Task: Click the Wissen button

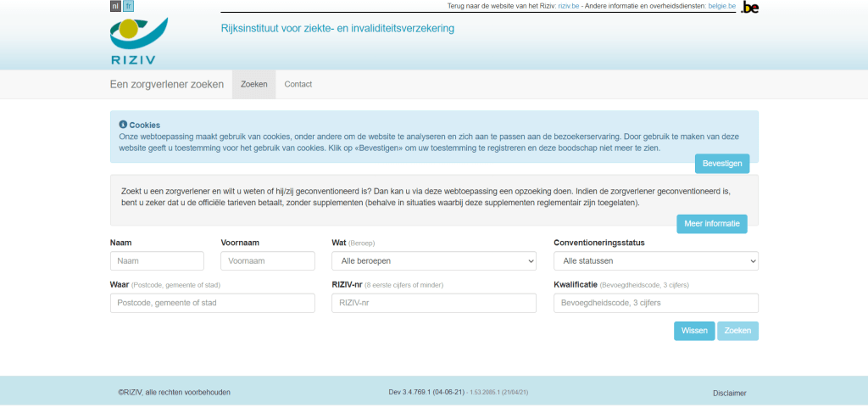Action: click(693, 331)
